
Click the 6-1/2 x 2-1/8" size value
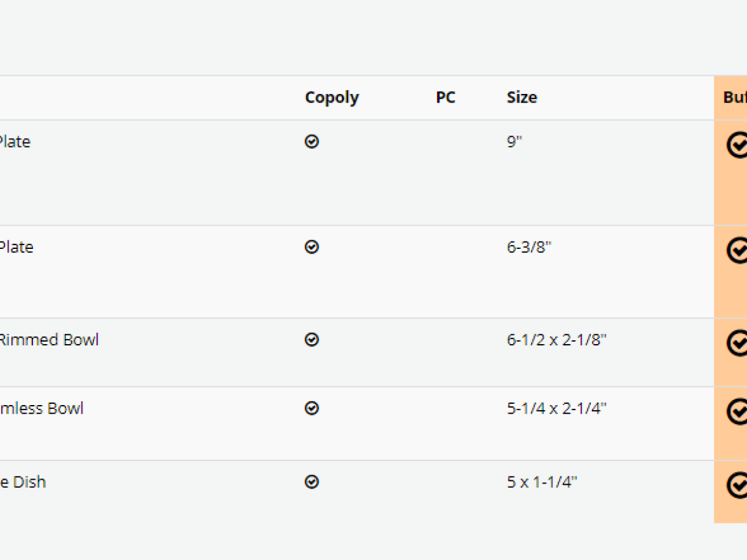click(557, 340)
